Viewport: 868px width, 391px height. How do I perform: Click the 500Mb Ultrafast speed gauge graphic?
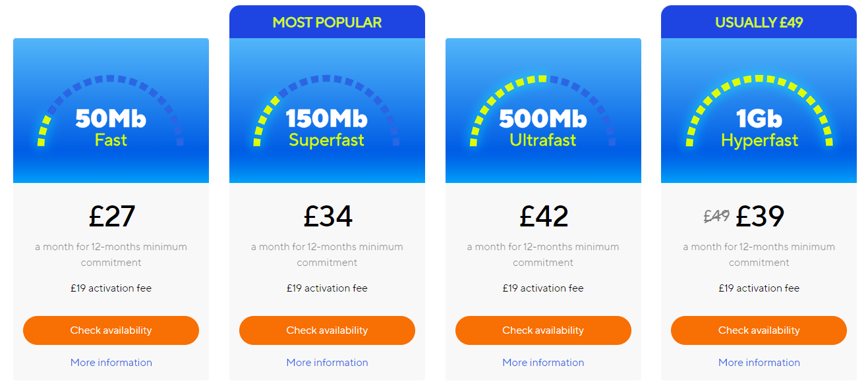(x=543, y=111)
